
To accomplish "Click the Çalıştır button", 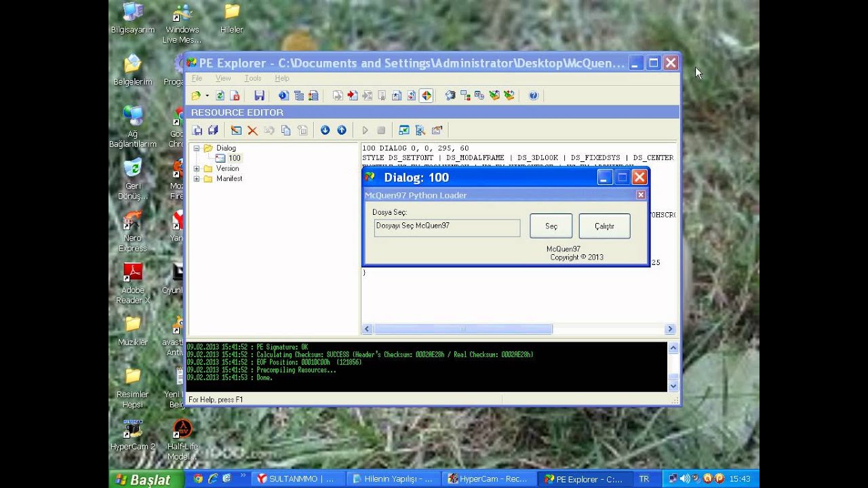I will [604, 226].
